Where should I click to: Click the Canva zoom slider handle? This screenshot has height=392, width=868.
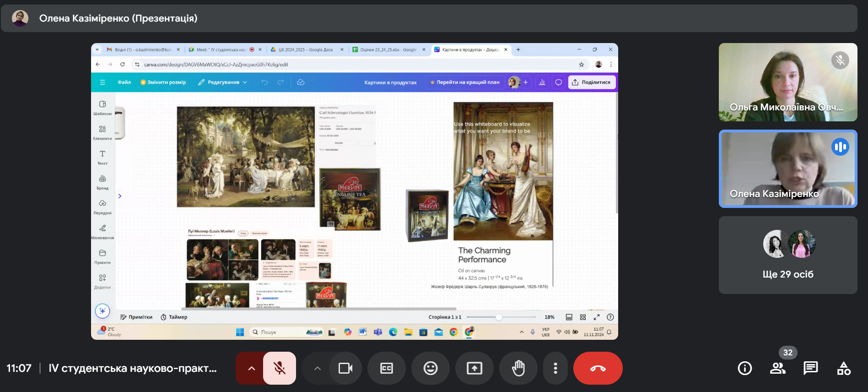tap(499, 317)
